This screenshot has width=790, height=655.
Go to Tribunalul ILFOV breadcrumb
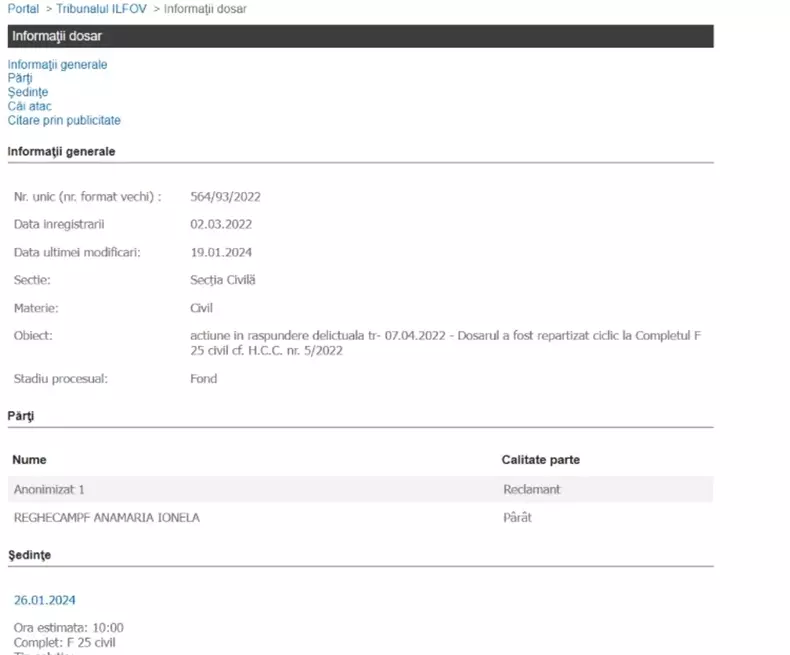tap(101, 9)
